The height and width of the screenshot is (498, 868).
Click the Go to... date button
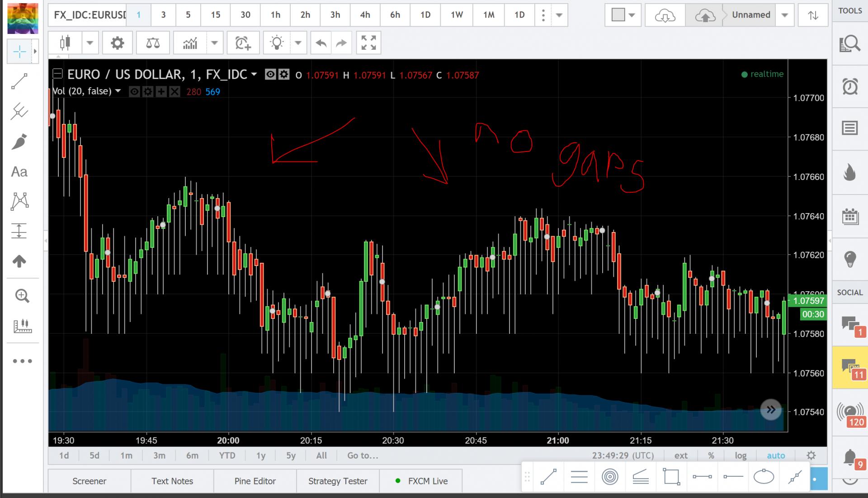[363, 455]
